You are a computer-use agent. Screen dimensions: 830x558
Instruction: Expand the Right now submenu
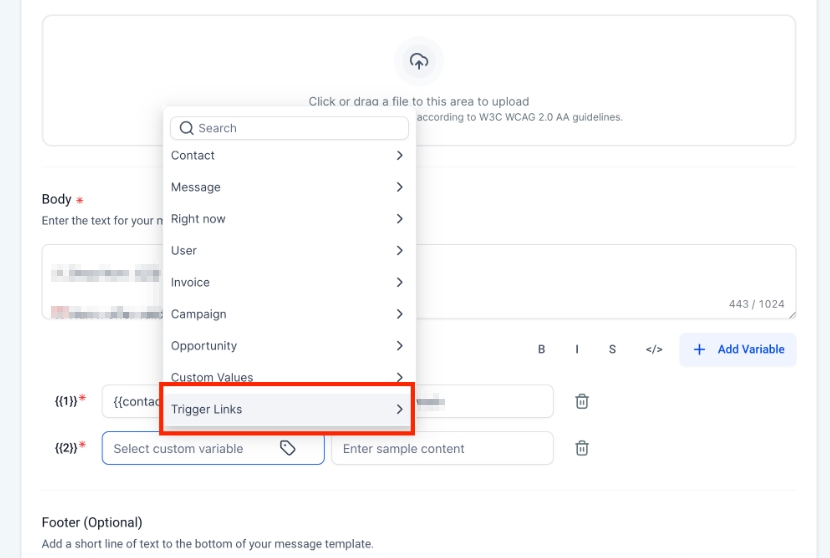click(288, 219)
